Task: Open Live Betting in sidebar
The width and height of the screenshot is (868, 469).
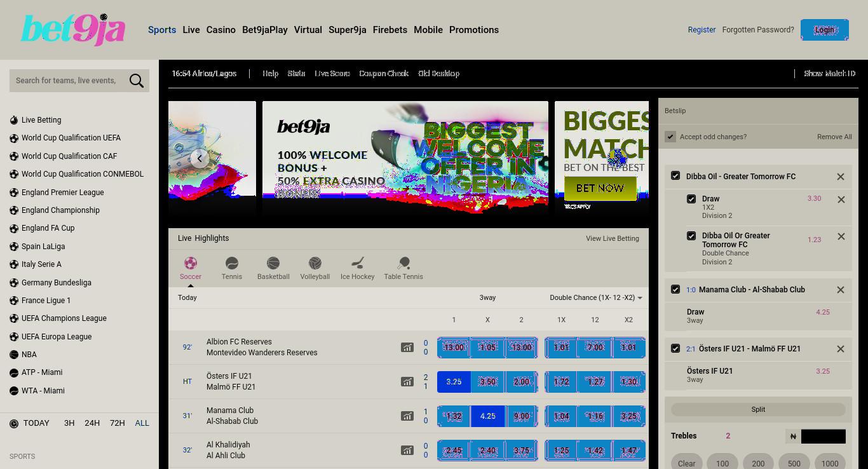Action: tap(41, 120)
